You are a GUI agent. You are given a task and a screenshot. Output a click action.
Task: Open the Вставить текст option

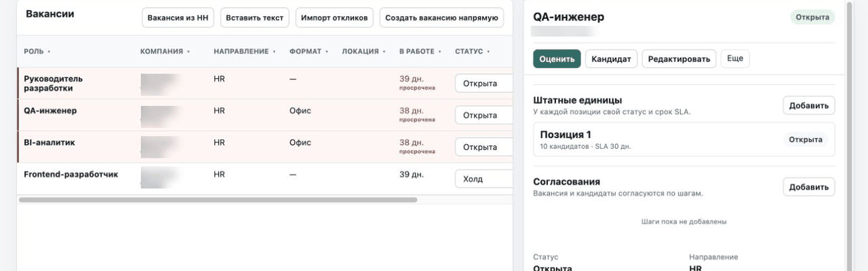pyautogui.click(x=255, y=18)
